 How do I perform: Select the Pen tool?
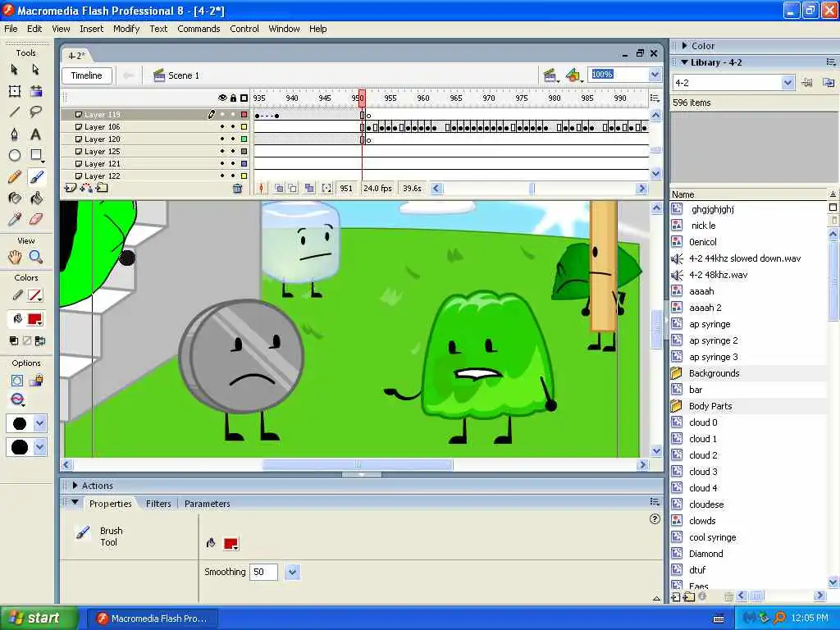15,134
